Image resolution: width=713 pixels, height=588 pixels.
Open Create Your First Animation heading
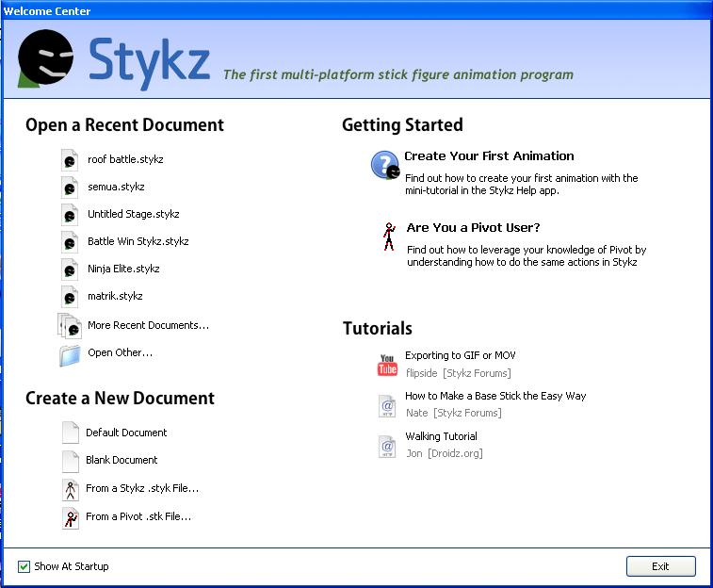click(489, 156)
